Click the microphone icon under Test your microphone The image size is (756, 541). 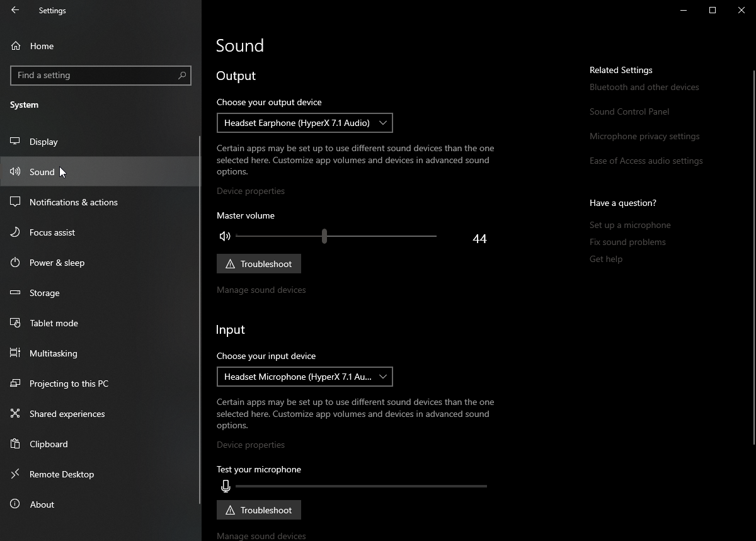point(226,486)
